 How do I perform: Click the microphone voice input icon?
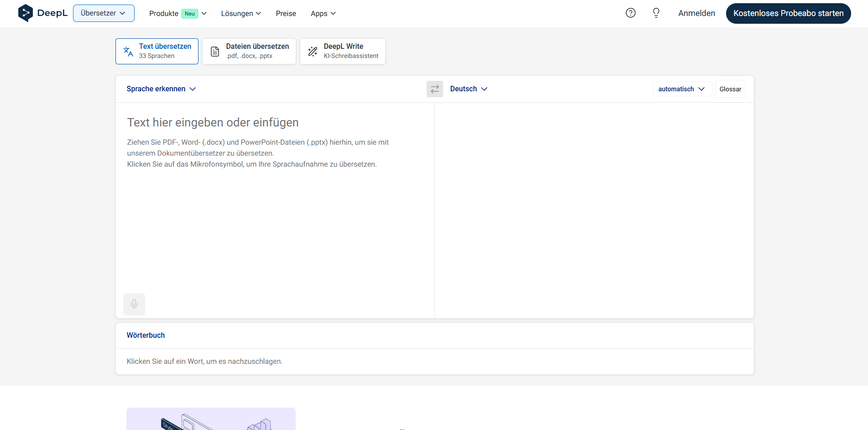134,304
